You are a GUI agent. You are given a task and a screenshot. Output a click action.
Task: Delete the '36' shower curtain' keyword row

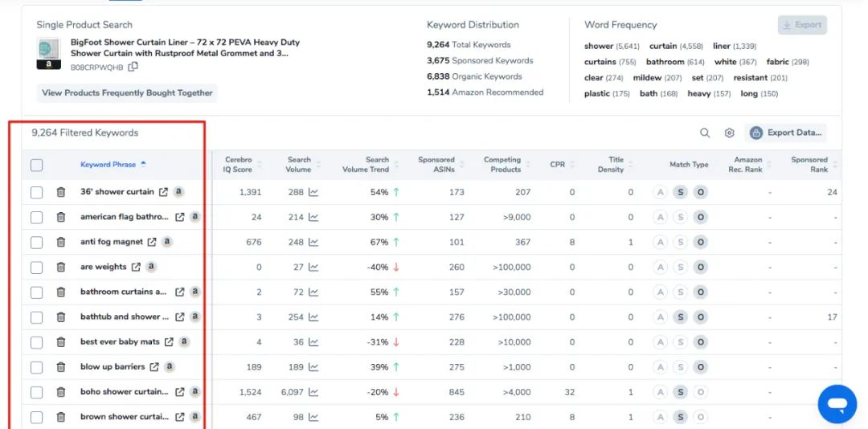pos(61,192)
